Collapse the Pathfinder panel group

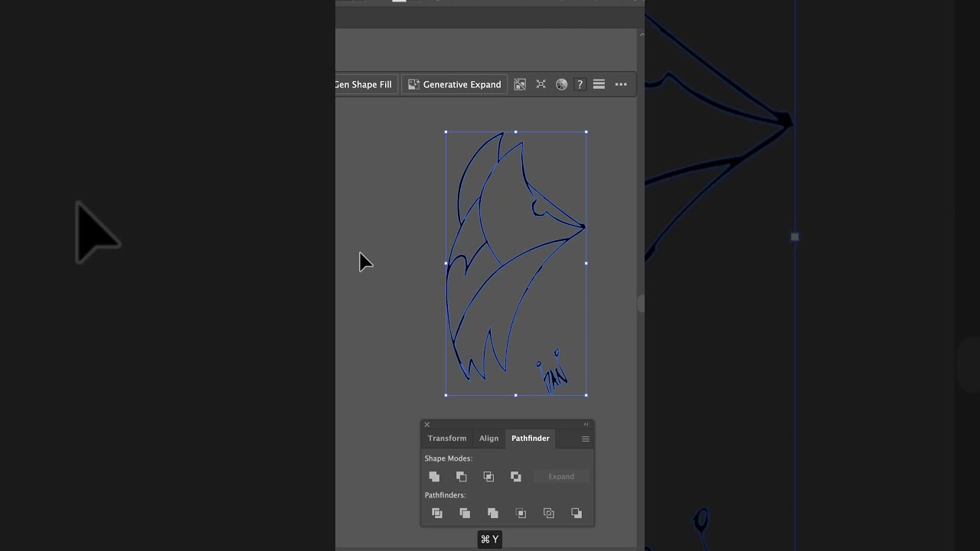[586, 424]
